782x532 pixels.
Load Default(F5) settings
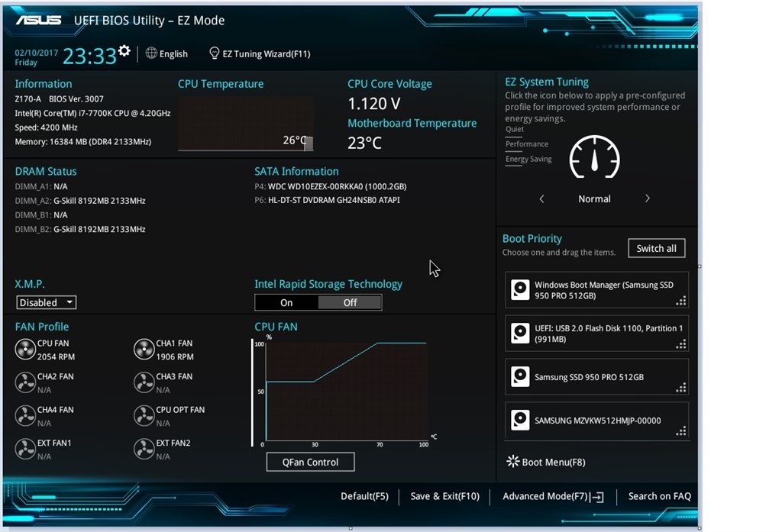coord(364,496)
